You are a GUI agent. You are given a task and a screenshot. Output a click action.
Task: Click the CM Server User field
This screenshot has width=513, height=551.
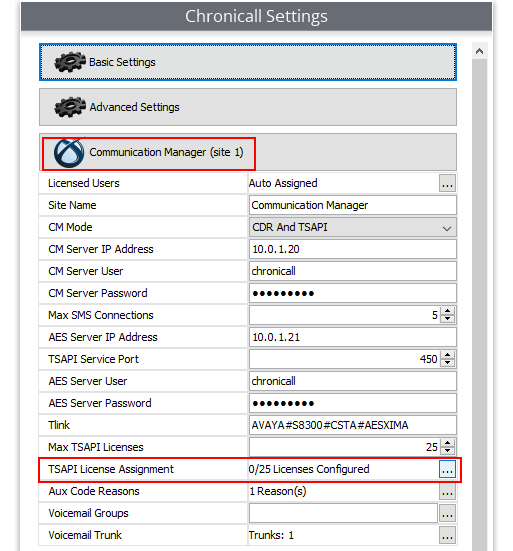[353, 271]
